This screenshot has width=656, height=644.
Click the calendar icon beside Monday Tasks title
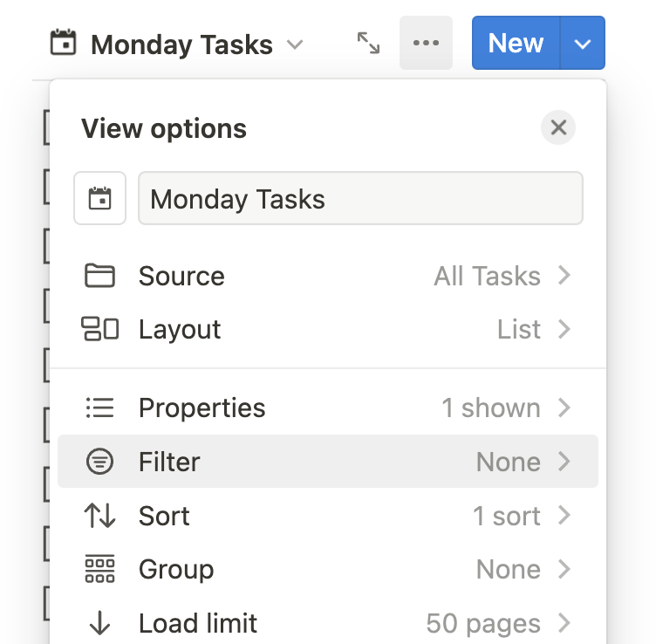point(63,43)
